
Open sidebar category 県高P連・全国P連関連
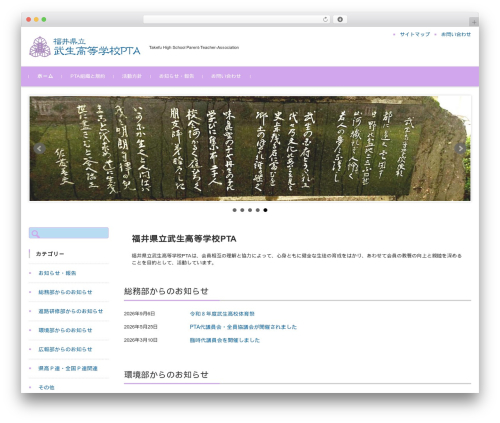point(68,368)
